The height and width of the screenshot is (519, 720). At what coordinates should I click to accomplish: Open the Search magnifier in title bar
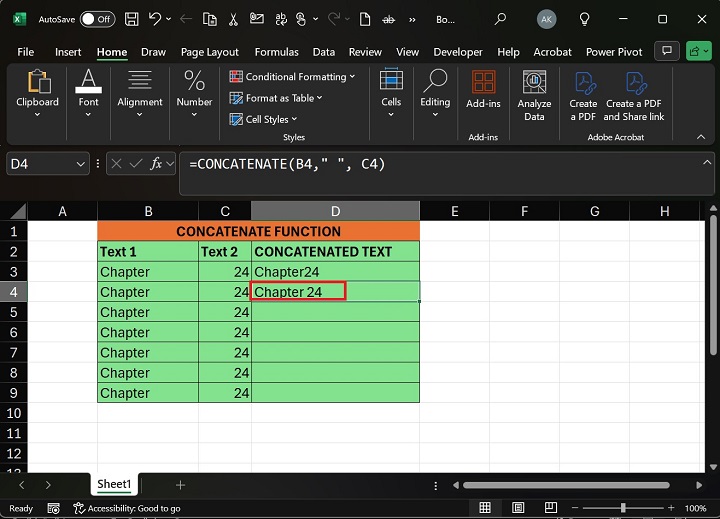coord(500,19)
